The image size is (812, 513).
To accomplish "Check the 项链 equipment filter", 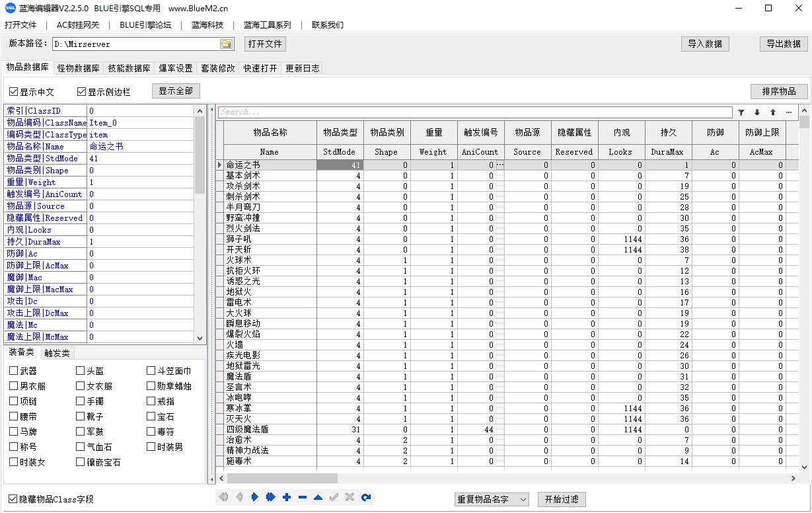I will tap(13, 401).
